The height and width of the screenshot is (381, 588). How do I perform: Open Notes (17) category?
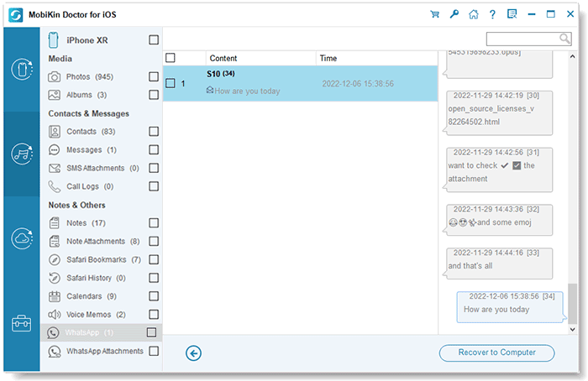[x=86, y=223]
